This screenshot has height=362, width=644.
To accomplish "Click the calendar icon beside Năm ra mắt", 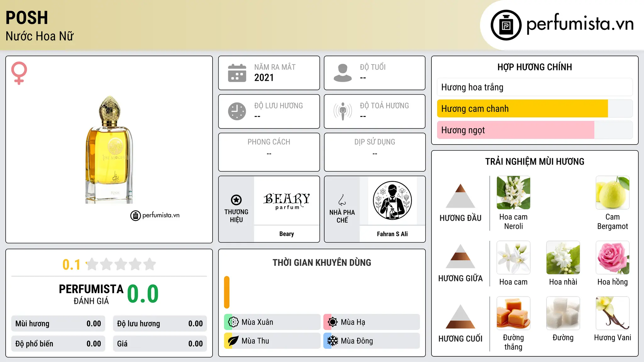I will (x=237, y=73).
